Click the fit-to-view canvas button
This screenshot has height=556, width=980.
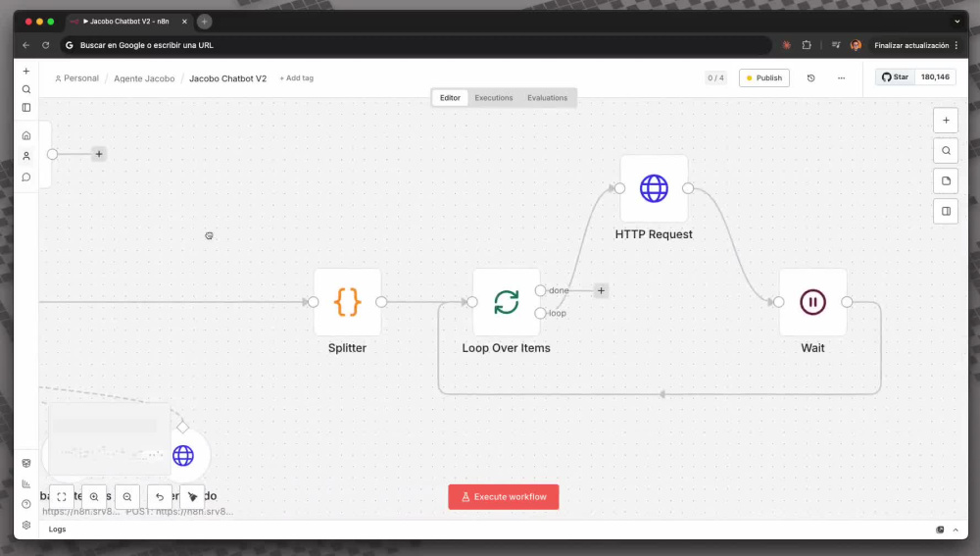[x=61, y=496]
